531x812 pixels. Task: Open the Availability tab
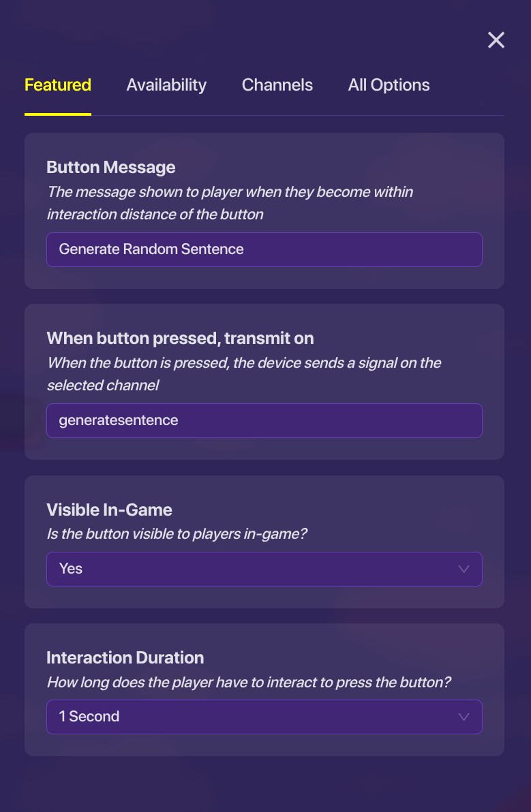[166, 85]
